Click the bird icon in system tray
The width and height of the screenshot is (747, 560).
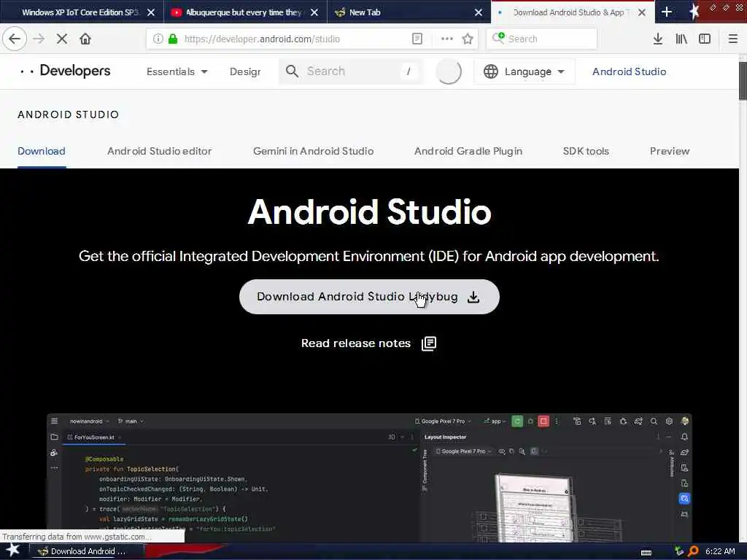click(x=679, y=551)
